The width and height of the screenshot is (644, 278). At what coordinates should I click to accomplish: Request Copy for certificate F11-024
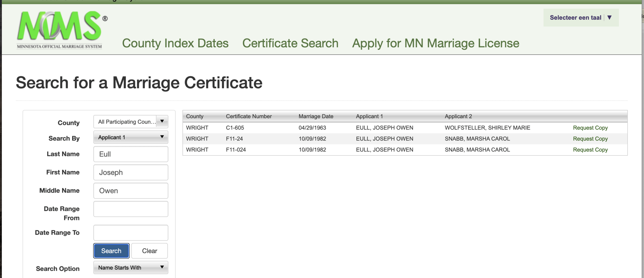click(x=590, y=150)
